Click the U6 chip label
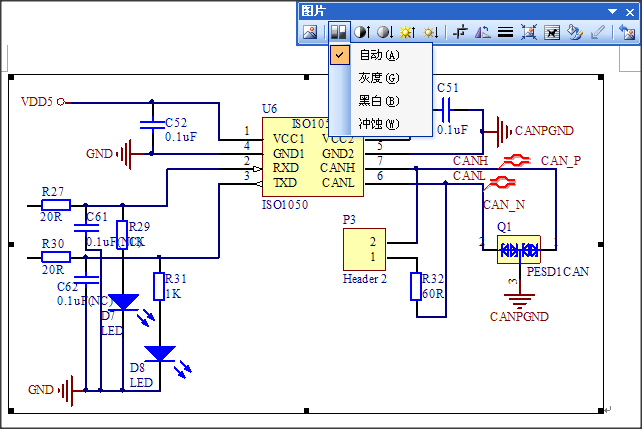 tap(269, 109)
